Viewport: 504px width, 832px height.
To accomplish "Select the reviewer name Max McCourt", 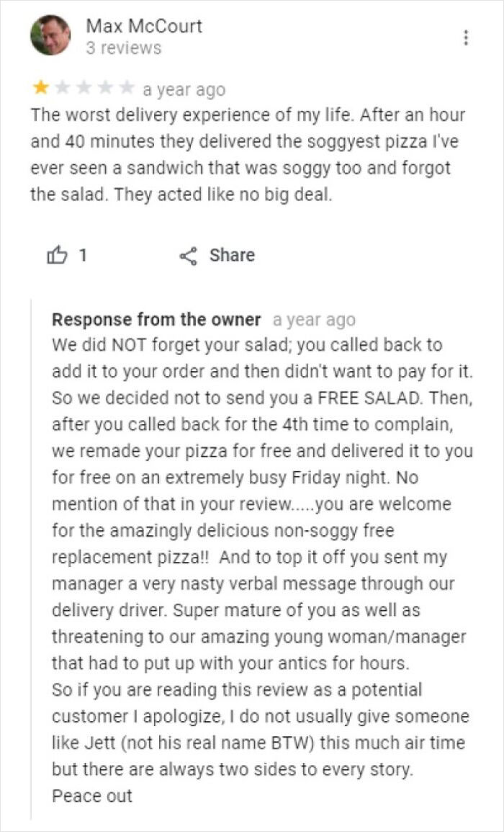I will click(143, 27).
